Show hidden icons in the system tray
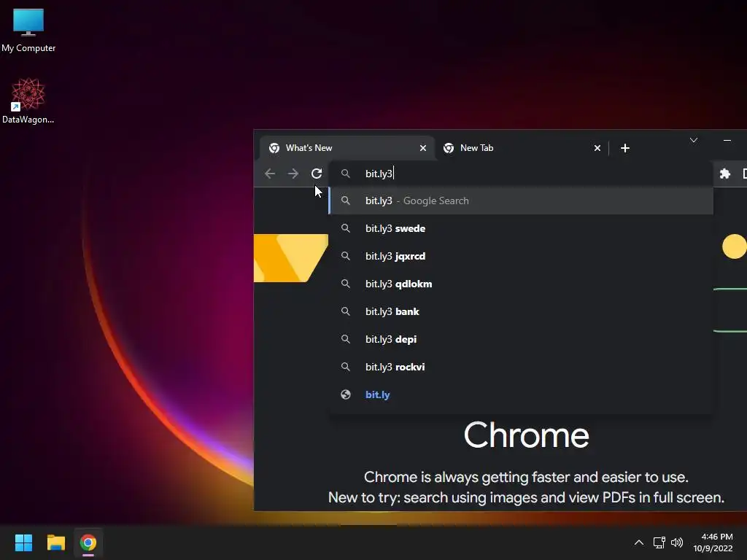Image resolution: width=747 pixels, height=560 pixels. [639, 542]
